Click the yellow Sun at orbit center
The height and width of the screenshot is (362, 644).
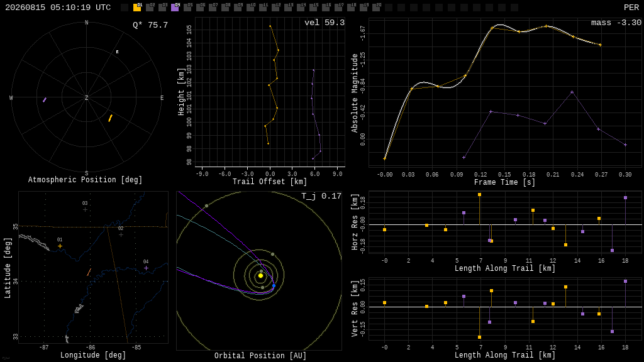point(260,276)
